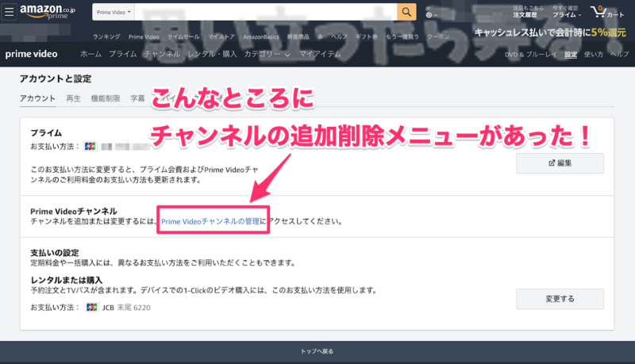Click the 変更する button

560,299
